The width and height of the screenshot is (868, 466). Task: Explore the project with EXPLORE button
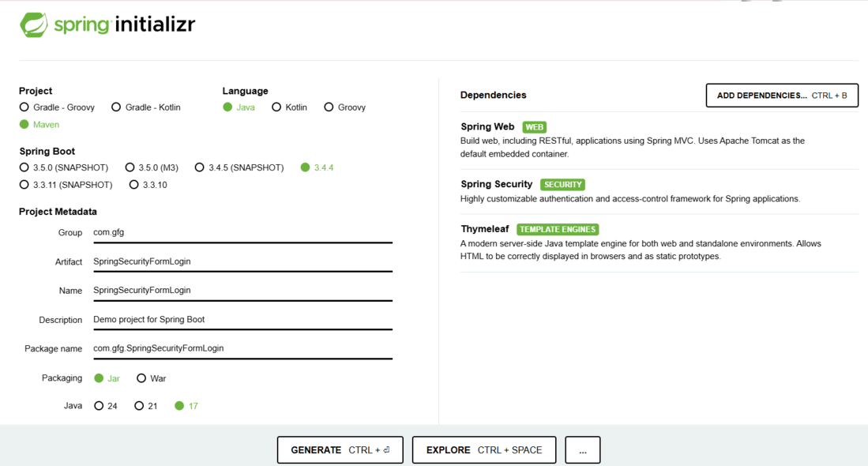click(x=484, y=450)
